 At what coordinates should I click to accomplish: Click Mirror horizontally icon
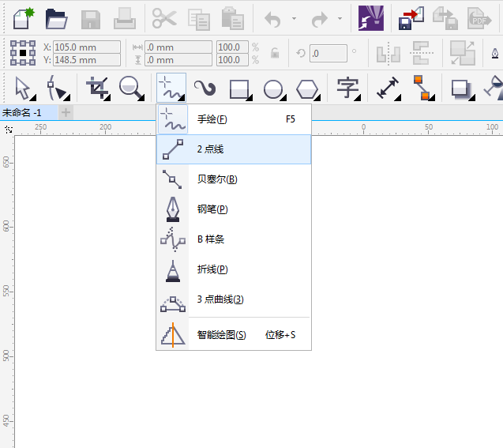pyautogui.click(x=389, y=53)
